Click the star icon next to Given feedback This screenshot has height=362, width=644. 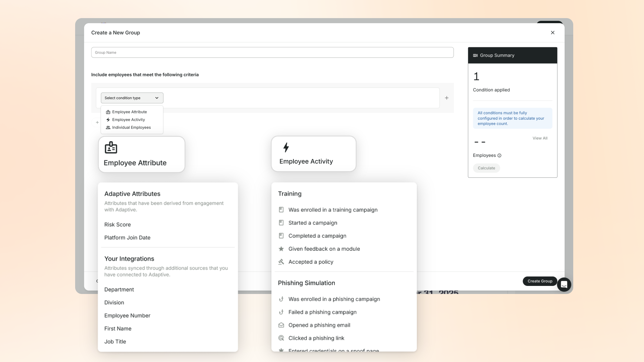(x=281, y=249)
